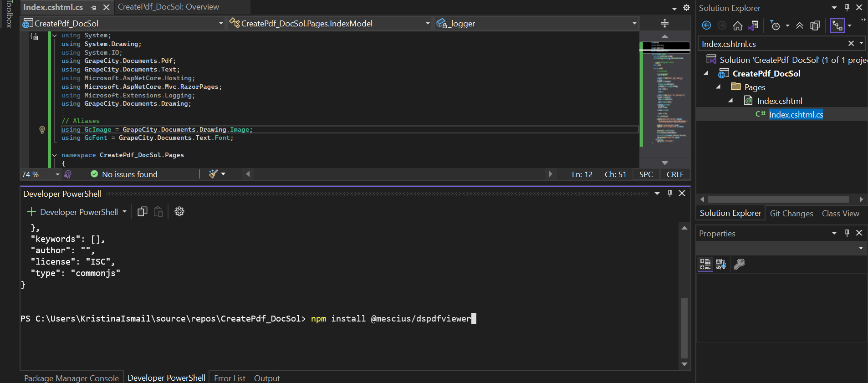
Task: Switch to the Class View tab
Action: (x=840, y=213)
